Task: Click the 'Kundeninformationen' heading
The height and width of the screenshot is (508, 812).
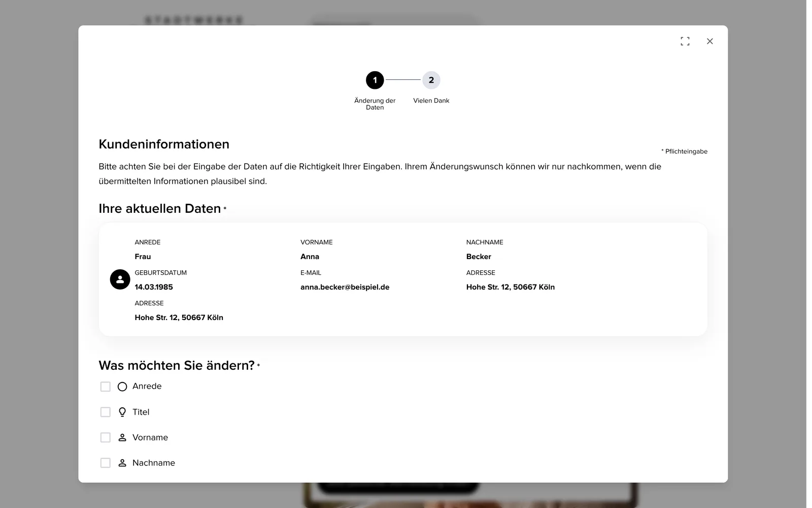Action: pyautogui.click(x=164, y=144)
